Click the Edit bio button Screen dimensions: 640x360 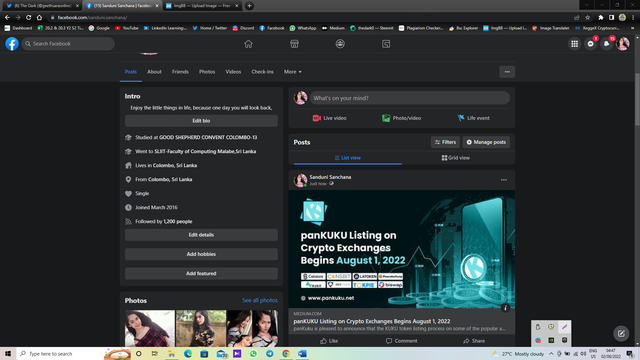(x=201, y=121)
